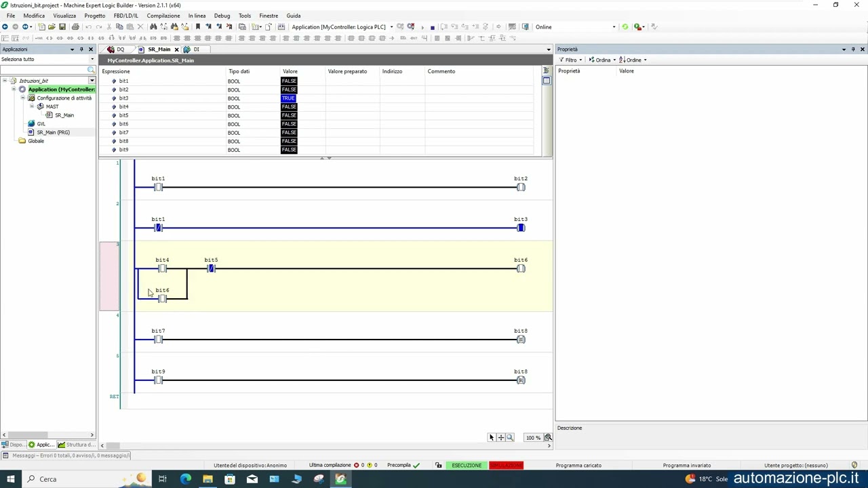The height and width of the screenshot is (488, 868).
Task: Click the Open project folder icon
Action: pyautogui.click(x=52, y=27)
